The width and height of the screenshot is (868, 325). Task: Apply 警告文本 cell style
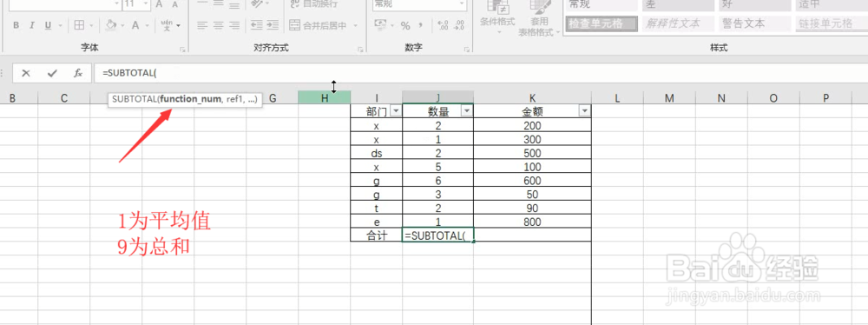tap(755, 23)
